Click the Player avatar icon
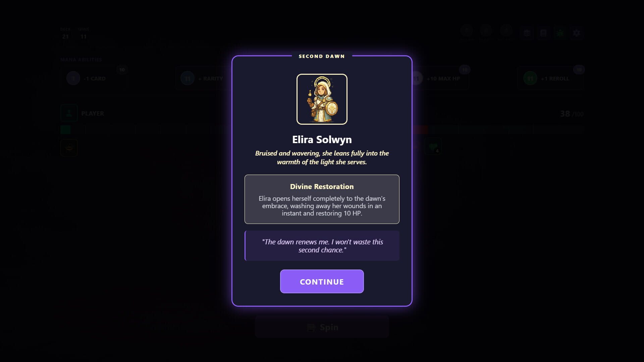 coord(69,113)
